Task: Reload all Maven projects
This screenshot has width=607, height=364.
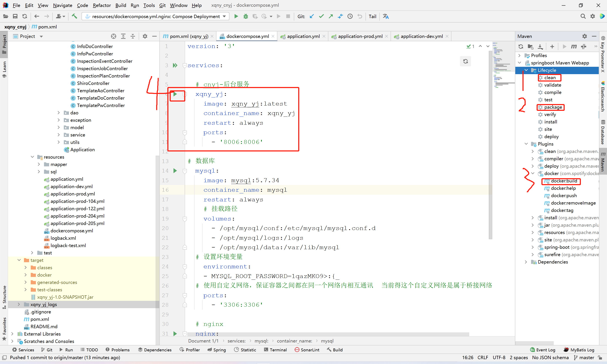Action: [x=521, y=47]
